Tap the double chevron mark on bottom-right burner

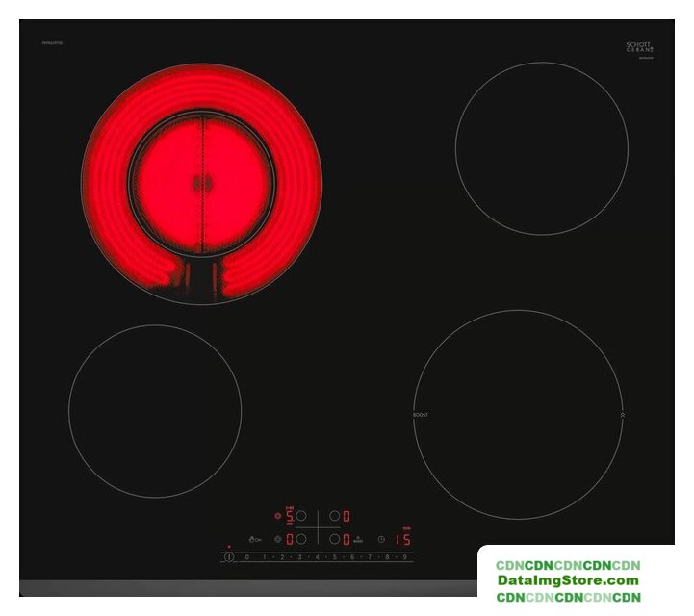pos(623,414)
